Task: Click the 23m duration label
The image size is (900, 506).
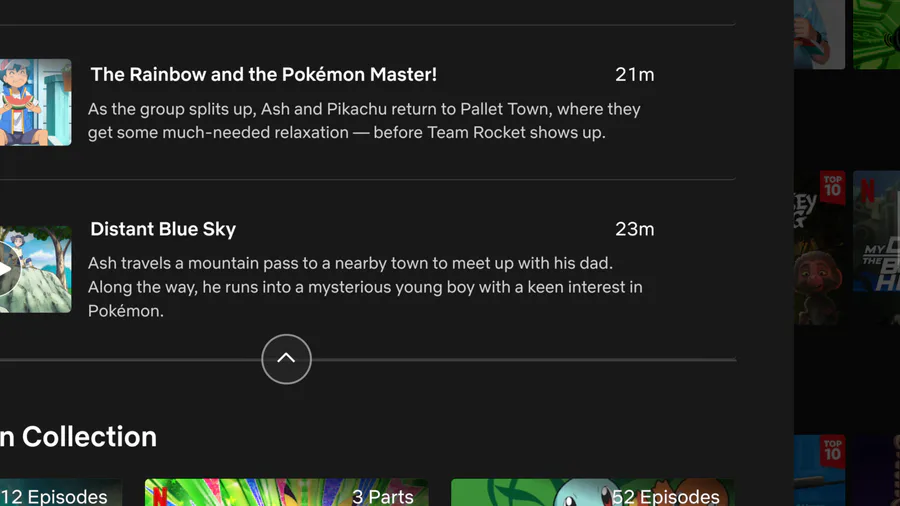Action: 634,229
